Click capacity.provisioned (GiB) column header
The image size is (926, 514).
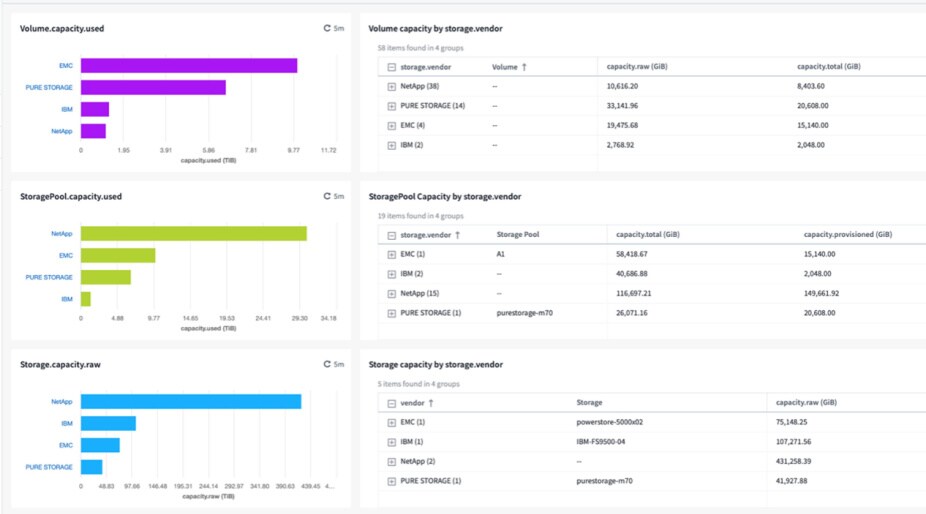point(847,235)
